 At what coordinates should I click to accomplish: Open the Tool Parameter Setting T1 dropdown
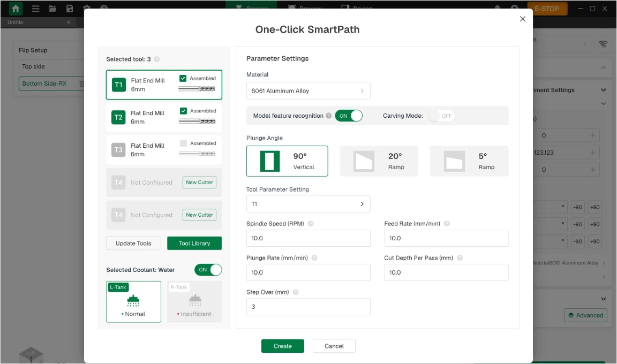pyautogui.click(x=308, y=204)
